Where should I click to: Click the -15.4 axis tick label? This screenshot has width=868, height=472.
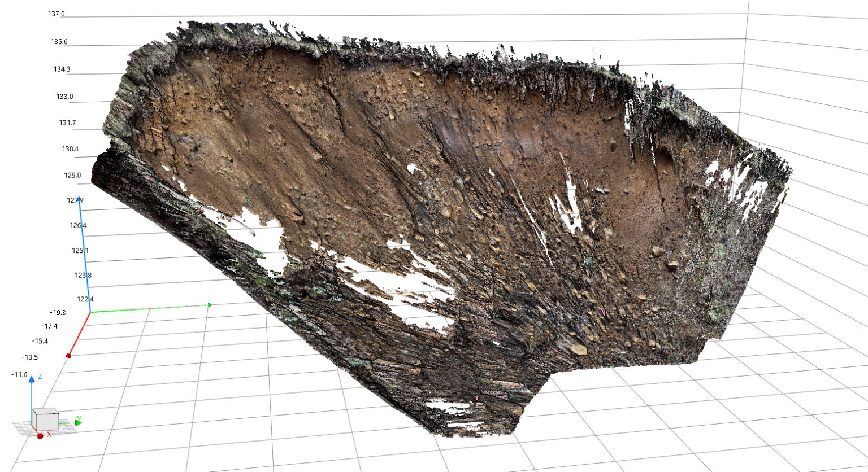[x=40, y=341]
